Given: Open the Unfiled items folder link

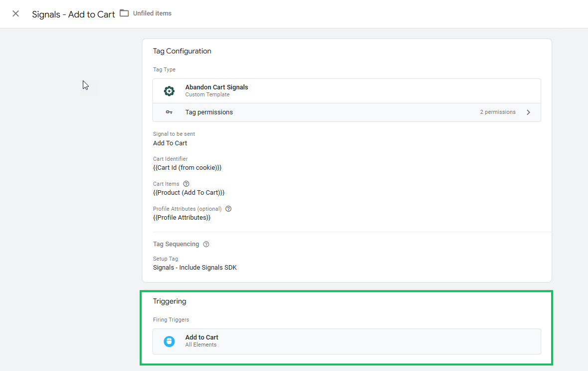Looking at the screenshot, I should tap(152, 13).
